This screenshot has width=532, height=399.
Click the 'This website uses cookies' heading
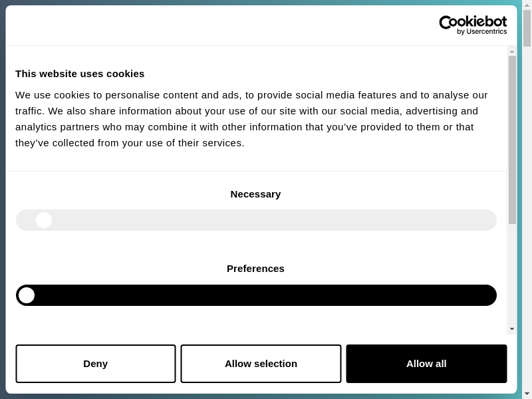coord(80,74)
